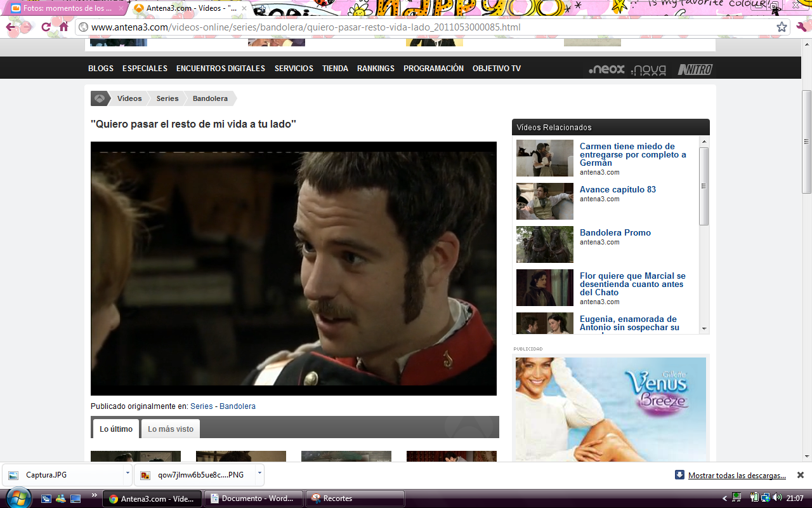Screen dimensions: 812x508
Task: Click the browser reload button
Action: tap(46, 27)
